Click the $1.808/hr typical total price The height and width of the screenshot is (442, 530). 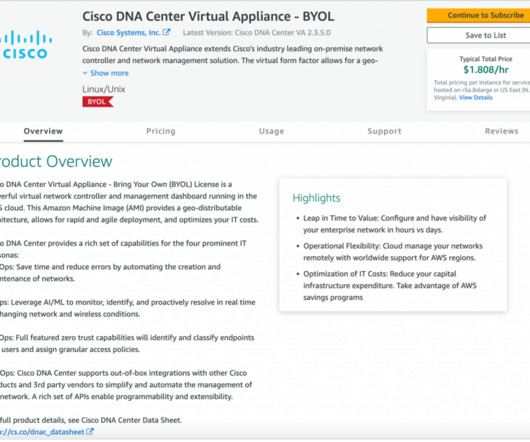coord(486,70)
